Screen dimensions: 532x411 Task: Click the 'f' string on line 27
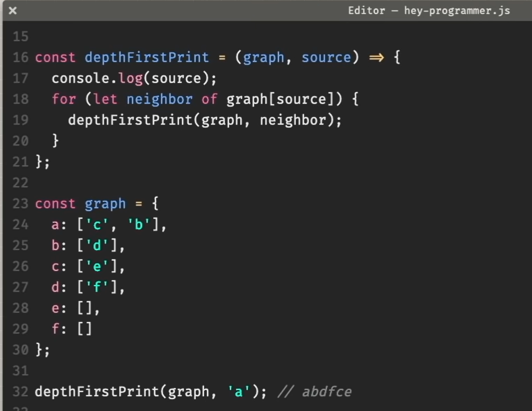[x=97, y=287]
